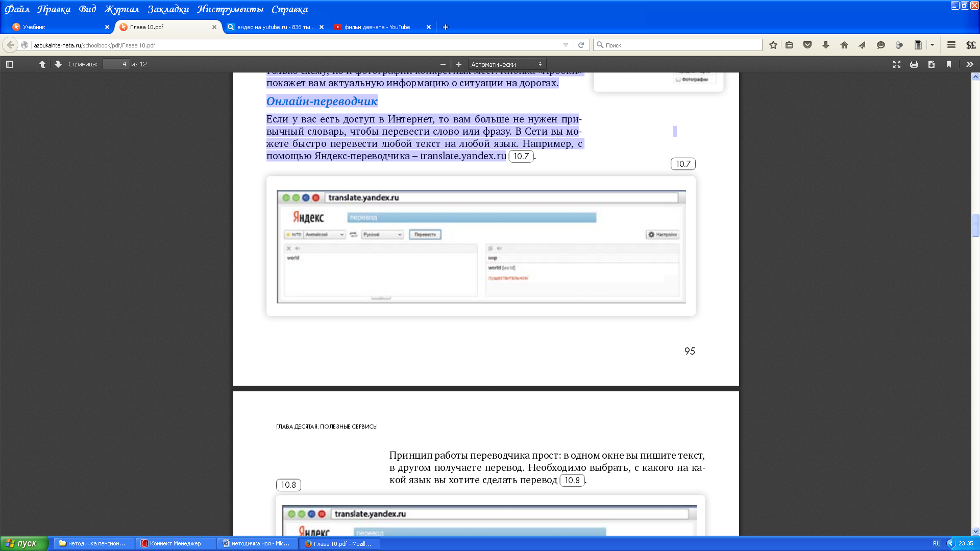
Task: Open методичка пенсион... folder in taskbar
Action: pyautogui.click(x=94, y=543)
